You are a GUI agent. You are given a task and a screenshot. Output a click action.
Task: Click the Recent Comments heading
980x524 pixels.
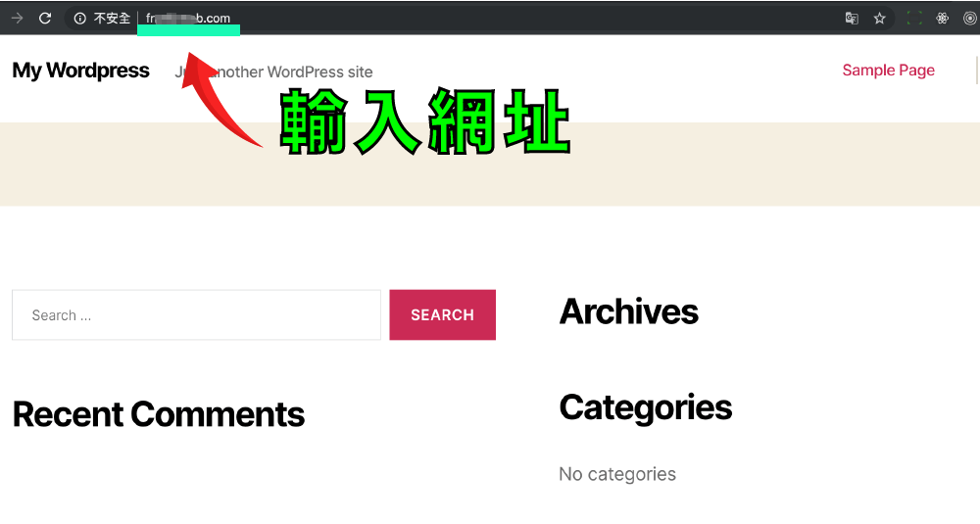159,414
